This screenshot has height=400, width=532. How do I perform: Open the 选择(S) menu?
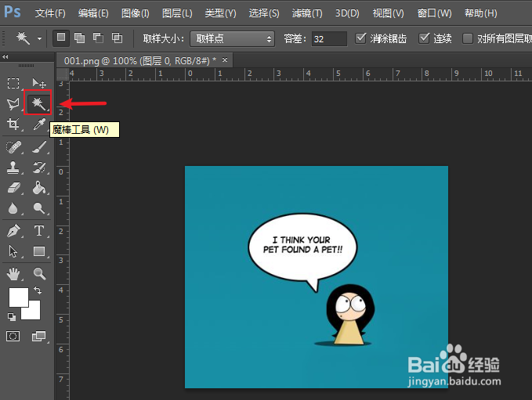pos(264,13)
